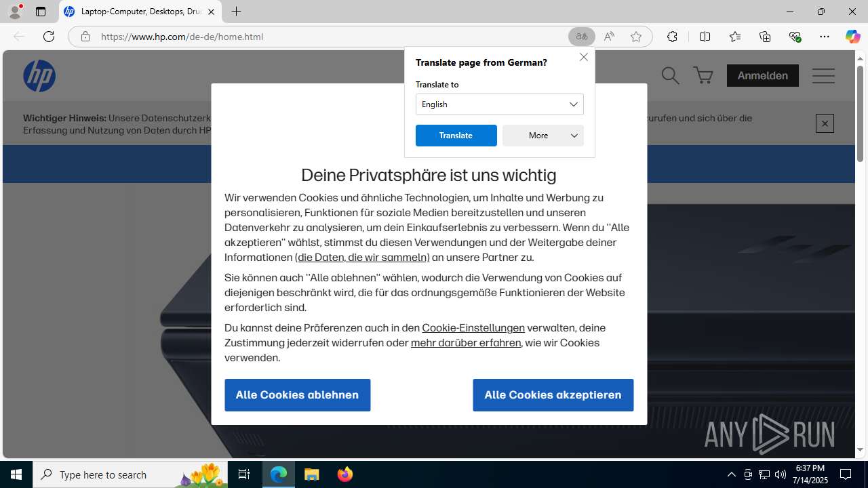Click the scrollbar down arrow

pos(860,449)
